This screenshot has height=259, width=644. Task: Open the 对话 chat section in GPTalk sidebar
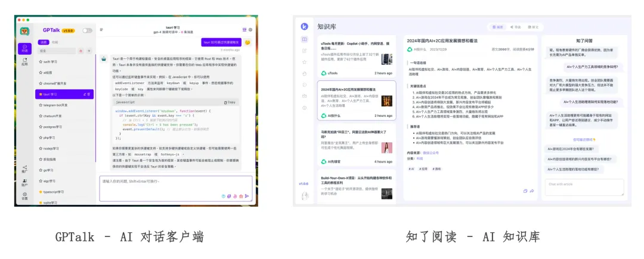tap(24, 48)
